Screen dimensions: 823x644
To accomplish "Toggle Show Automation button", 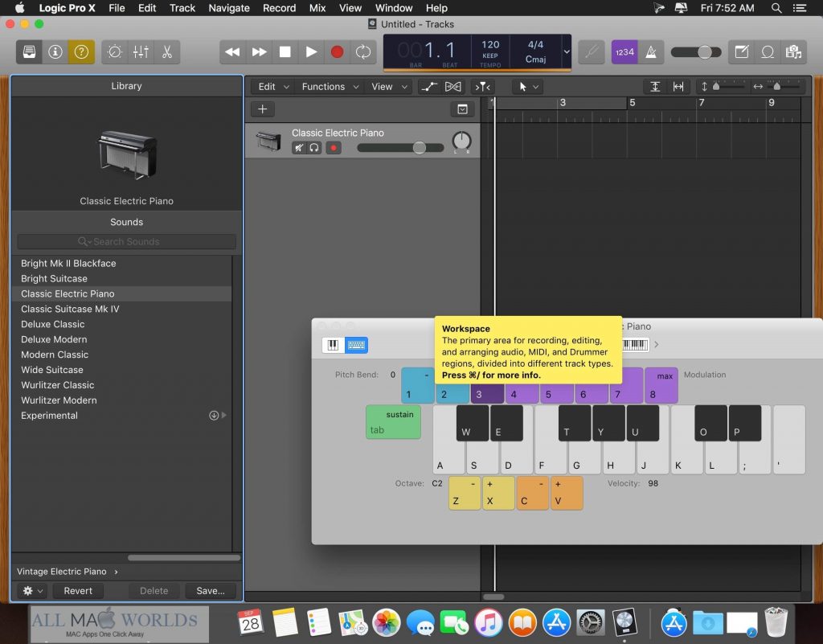I will (x=429, y=87).
